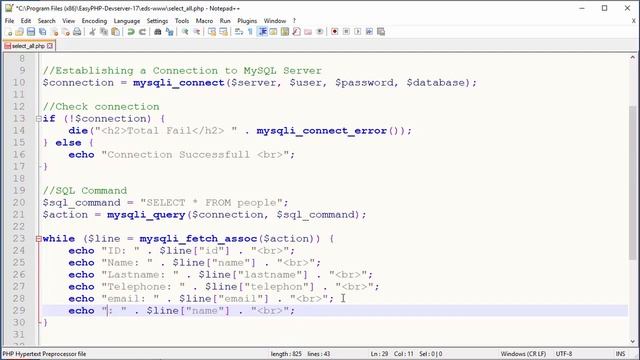Click the Save All toolbar icon
This screenshot has width=640, height=360.
(42, 32)
